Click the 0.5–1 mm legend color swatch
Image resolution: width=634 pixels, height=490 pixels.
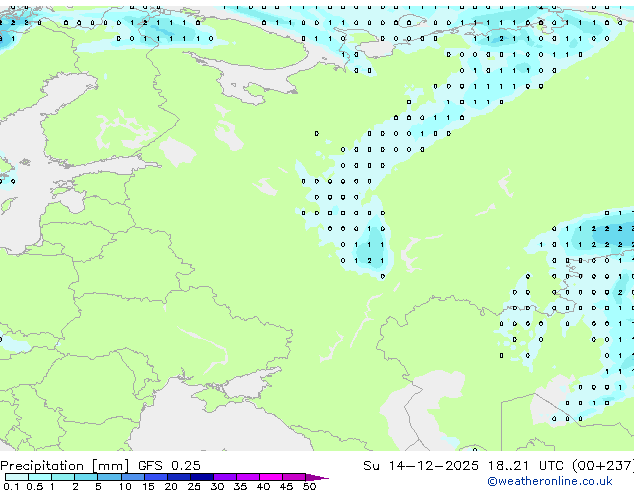(x=40, y=477)
